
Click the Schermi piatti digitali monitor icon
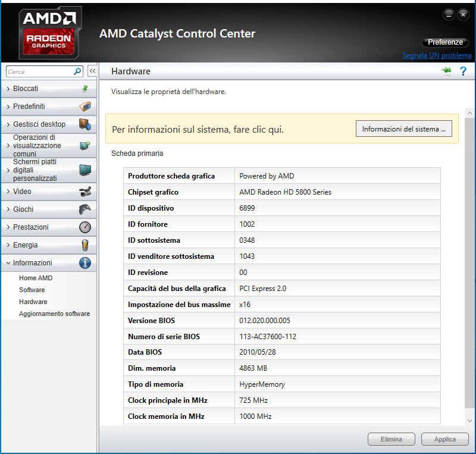[85, 170]
